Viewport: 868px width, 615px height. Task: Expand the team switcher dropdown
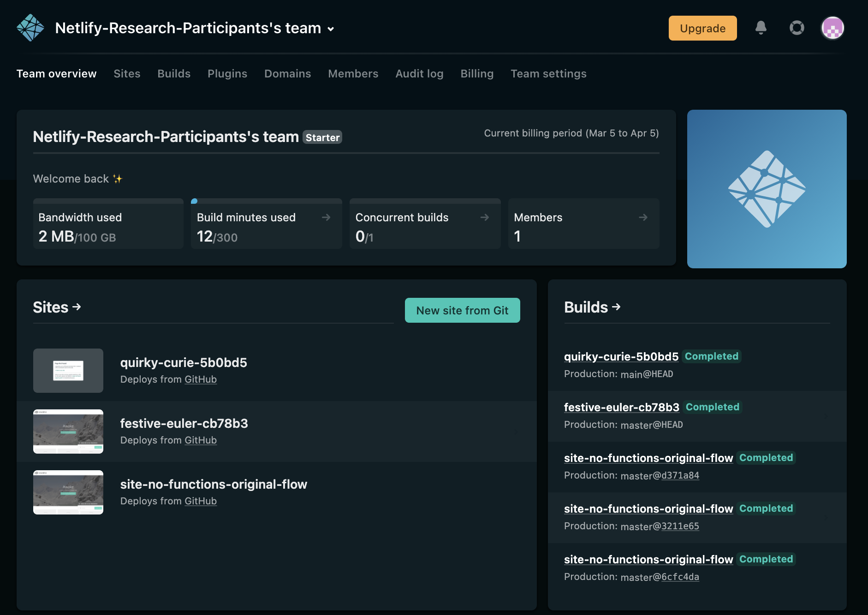click(330, 29)
